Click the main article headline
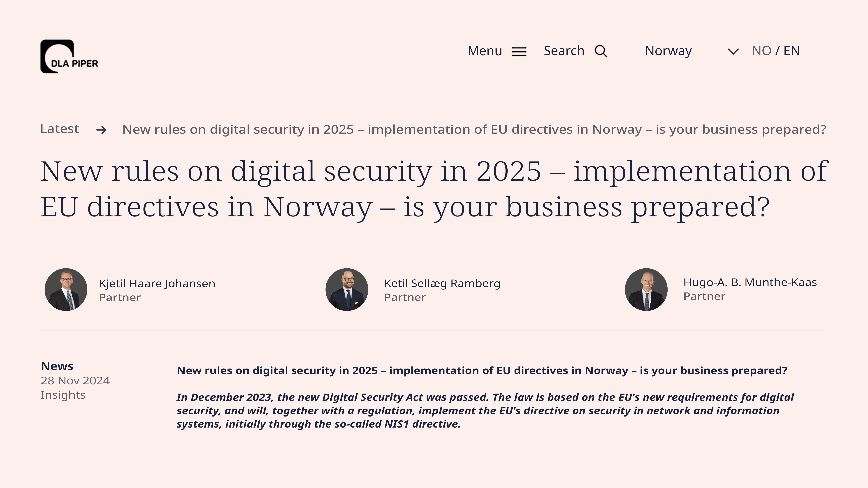Viewport: 868px width, 488px height. 434,189
